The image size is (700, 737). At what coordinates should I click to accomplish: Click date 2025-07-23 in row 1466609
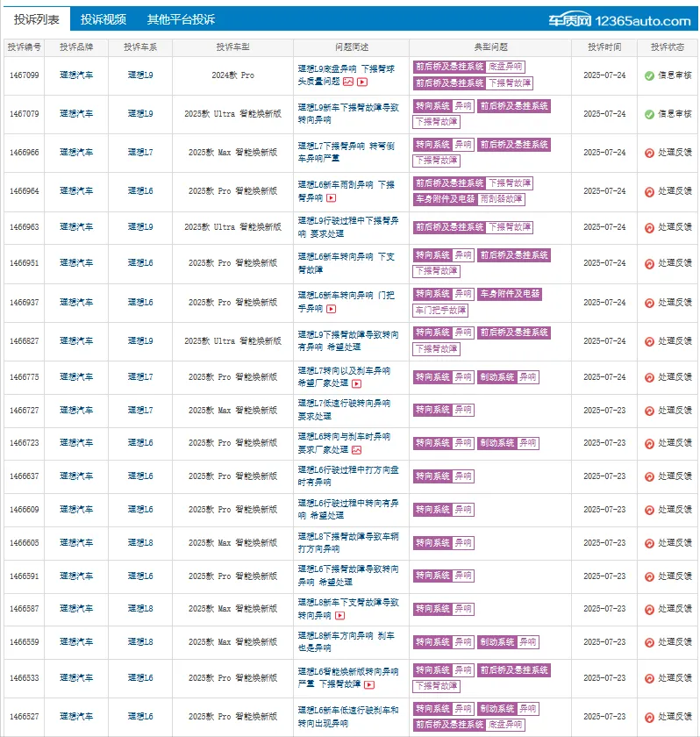point(604,510)
